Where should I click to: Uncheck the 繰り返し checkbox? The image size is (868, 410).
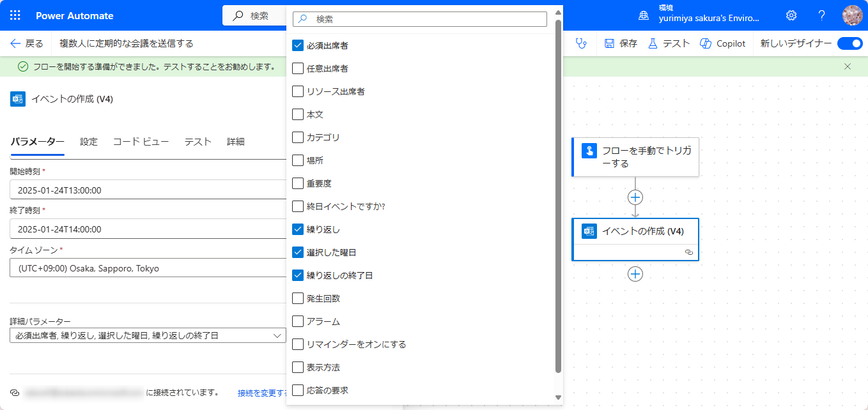click(x=298, y=229)
